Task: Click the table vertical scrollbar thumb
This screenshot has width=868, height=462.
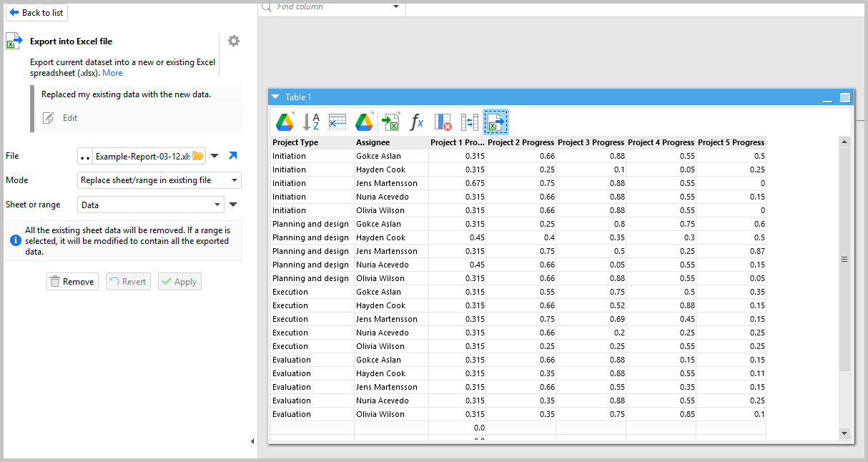Action: [844, 259]
